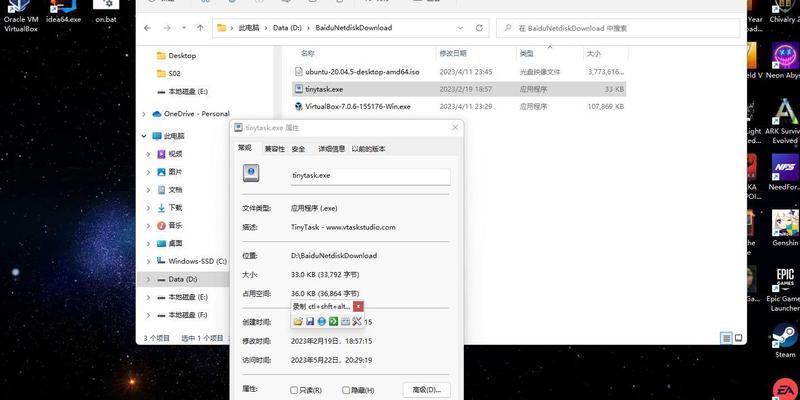Viewport: 800px width, 400px height.
Task: Play the macro using the green play icon
Action: [x=333, y=321]
